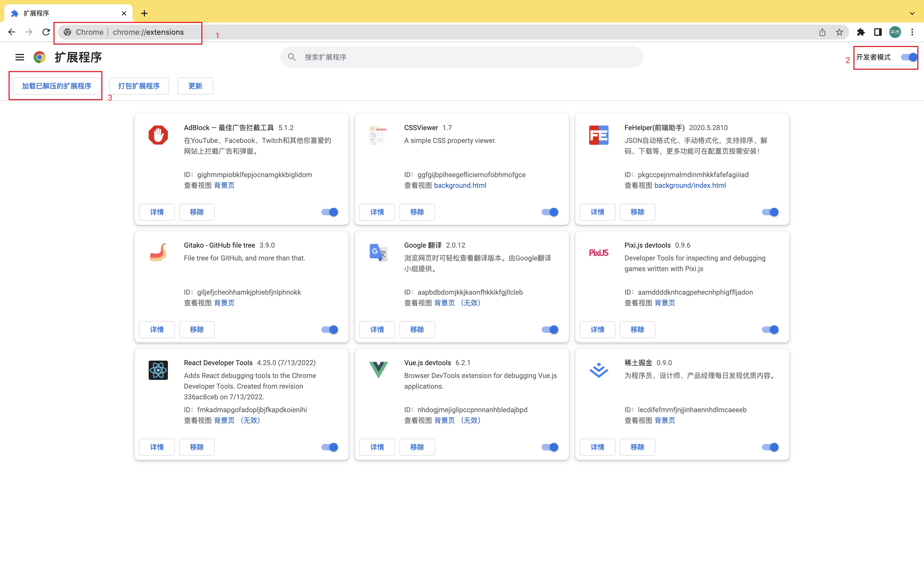This screenshot has height=577, width=924.
Task: Click the puzzle-piece Extensions toolbar icon
Action: [861, 32]
